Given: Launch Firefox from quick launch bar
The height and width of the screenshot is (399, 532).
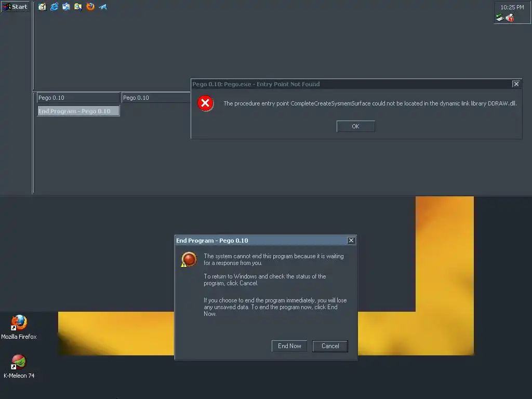Looking at the screenshot, I should tap(90, 7).
